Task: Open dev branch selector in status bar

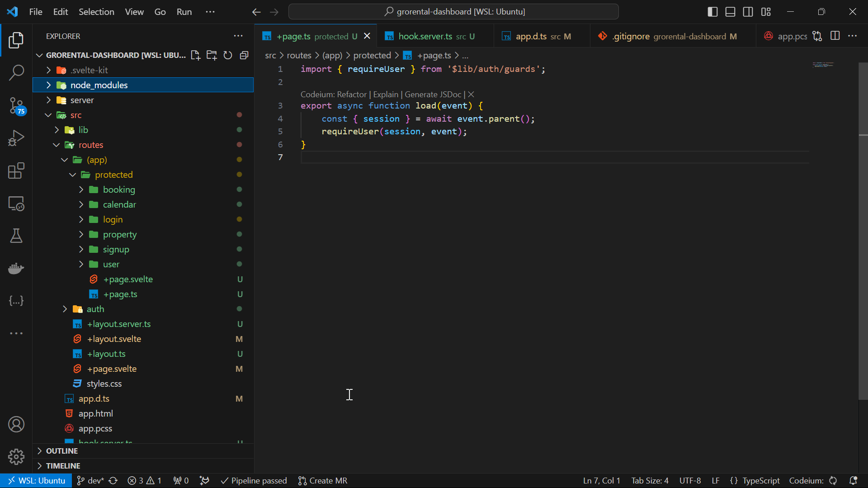Action: [90, 481]
